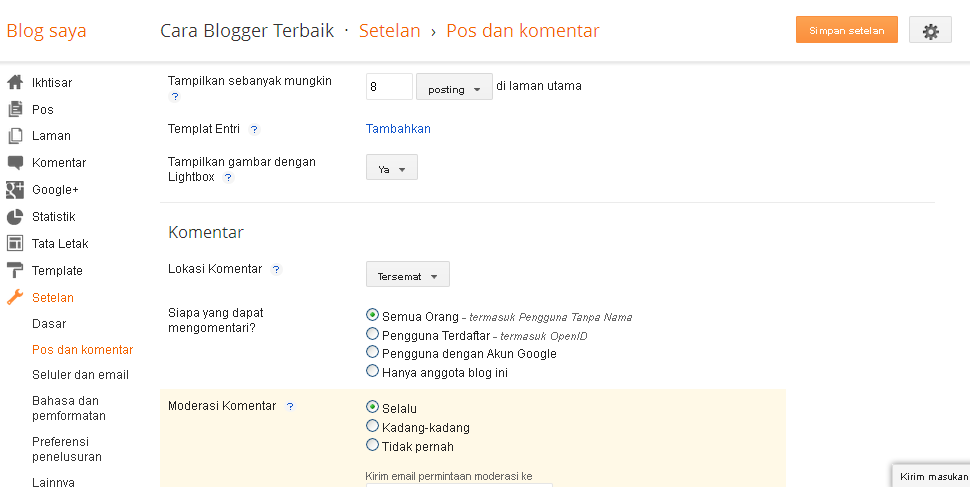The width and height of the screenshot is (970, 487).
Task: Click the Statistik pie chart icon
Action: click(x=15, y=217)
